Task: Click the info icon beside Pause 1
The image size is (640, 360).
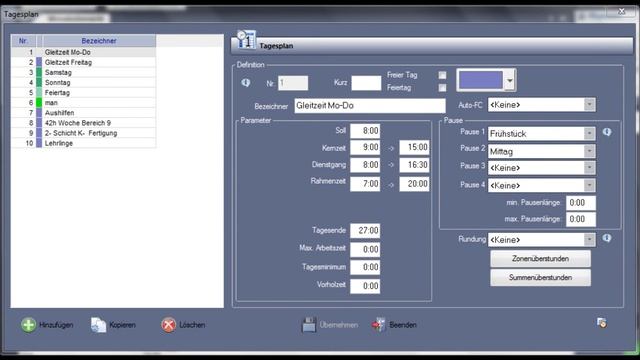Action: pyautogui.click(x=607, y=132)
